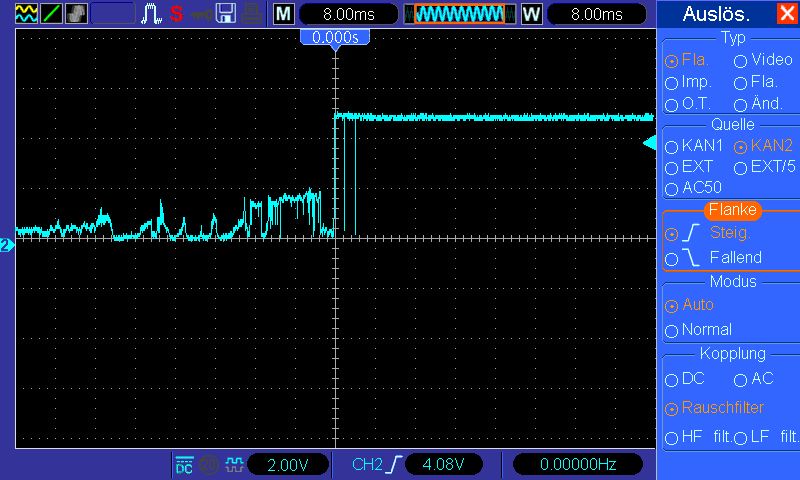Select the orange Fla. trigger type

[687, 60]
